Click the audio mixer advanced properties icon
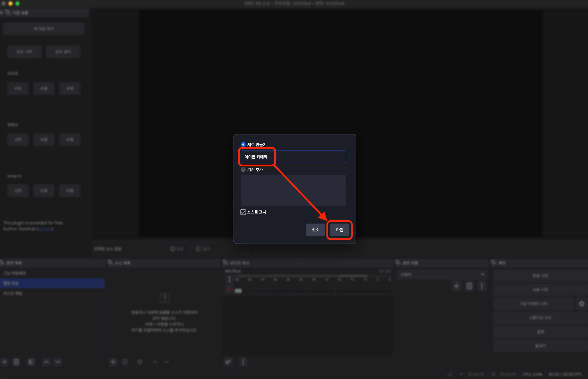Screen dimensions: 588x379 pyautogui.click(x=228, y=362)
